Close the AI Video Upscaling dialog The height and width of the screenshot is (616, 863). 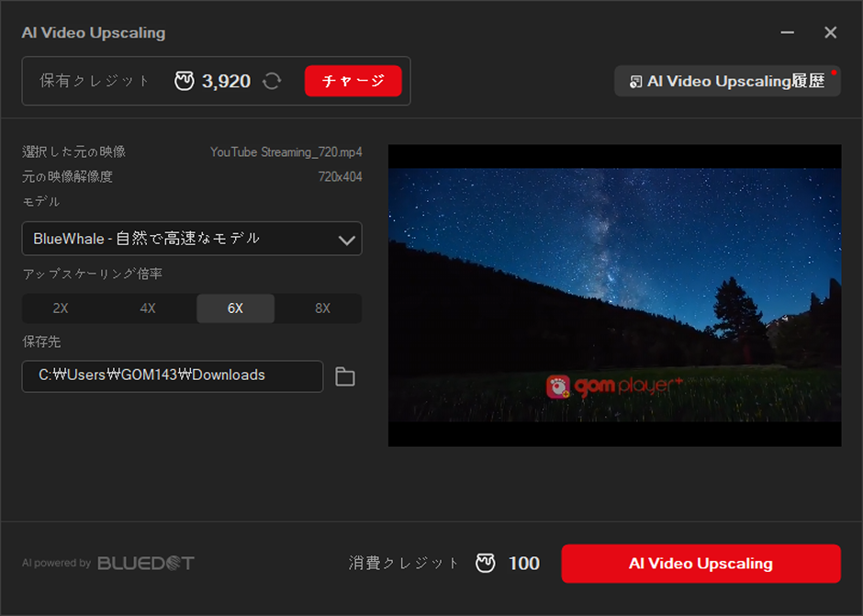pyautogui.click(x=831, y=32)
